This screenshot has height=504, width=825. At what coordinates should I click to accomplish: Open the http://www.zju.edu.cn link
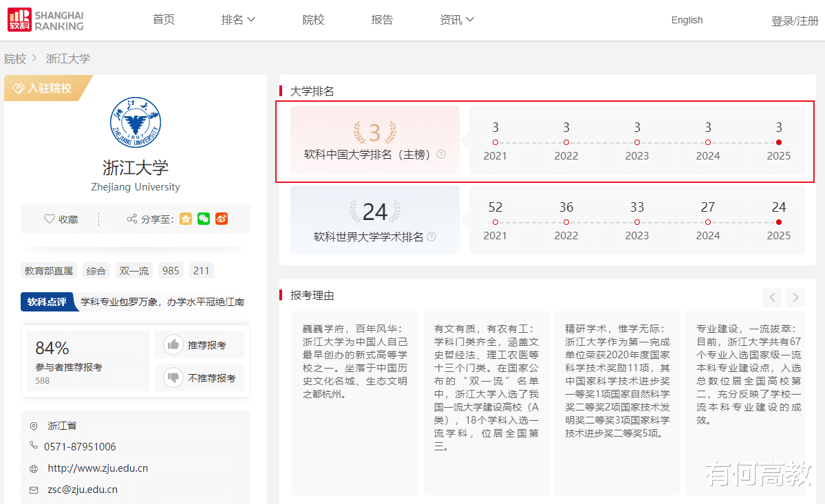click(x=98, y=468)
